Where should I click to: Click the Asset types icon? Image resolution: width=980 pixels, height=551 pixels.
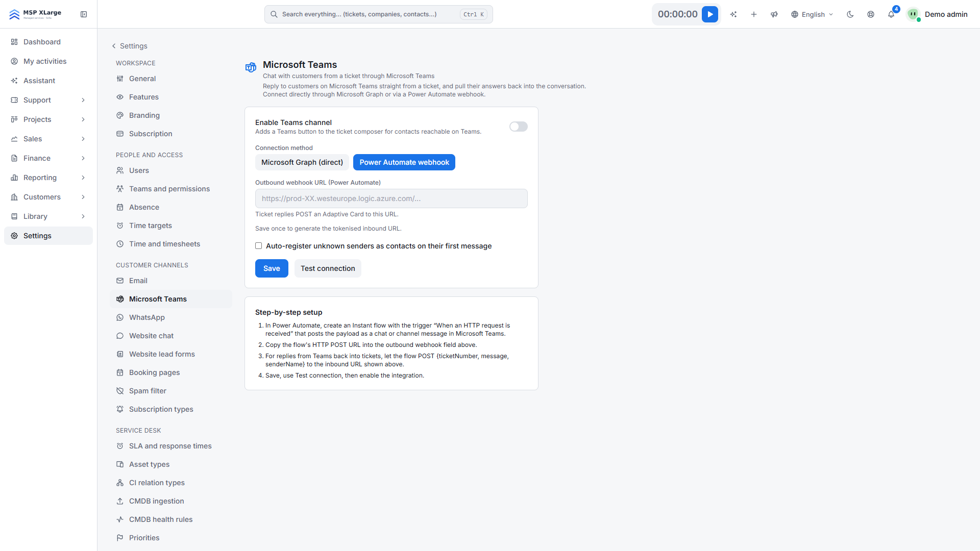tap(120, 464)
